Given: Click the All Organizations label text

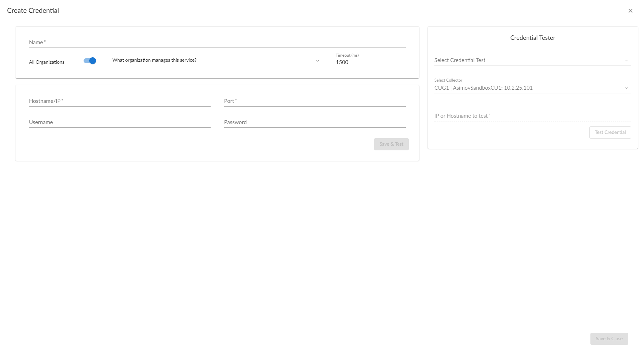Looking at the screenshot, I should [47, 62].
